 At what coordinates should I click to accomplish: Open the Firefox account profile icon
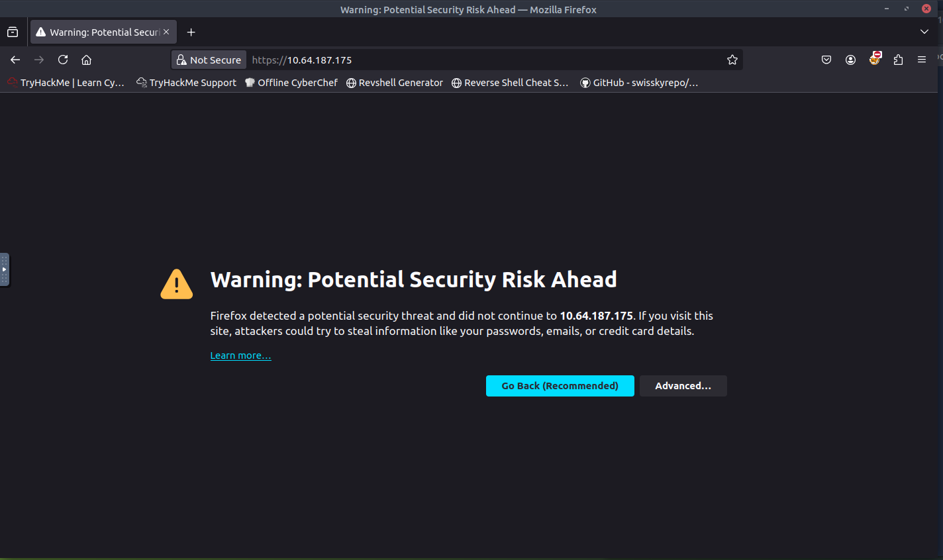pos(850,60)
